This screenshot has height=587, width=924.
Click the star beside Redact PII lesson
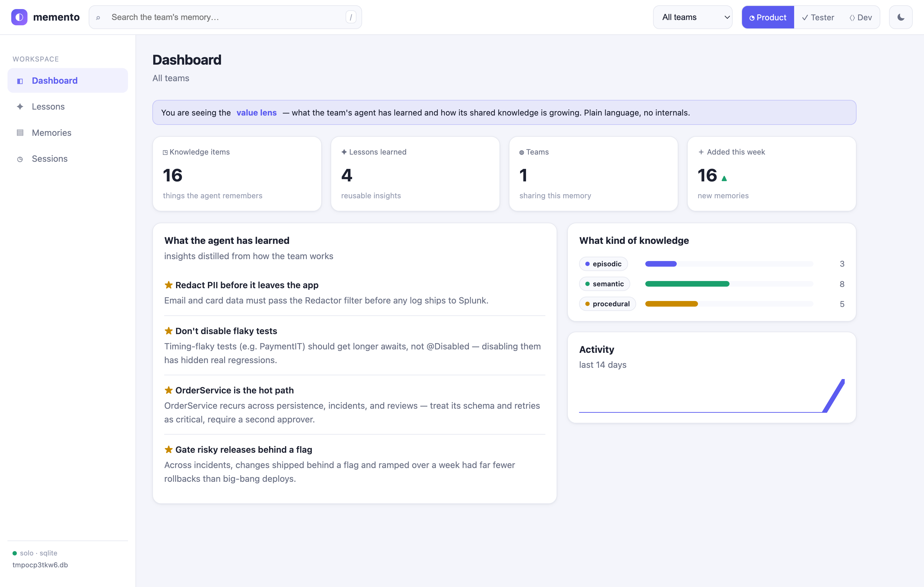click(x=169, y=285)
